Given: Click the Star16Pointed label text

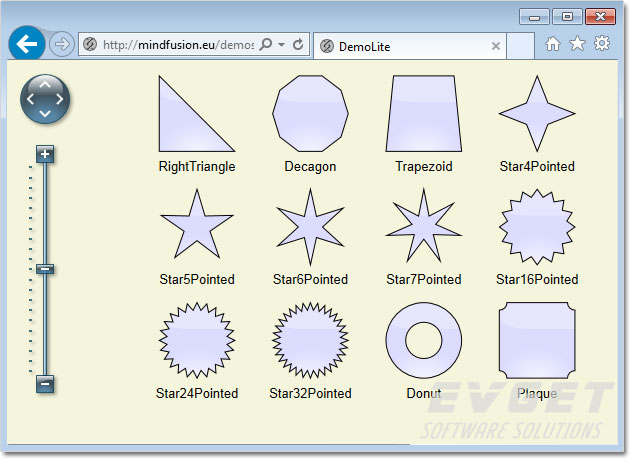Looking at the screenshot, I should pos(537,279).
